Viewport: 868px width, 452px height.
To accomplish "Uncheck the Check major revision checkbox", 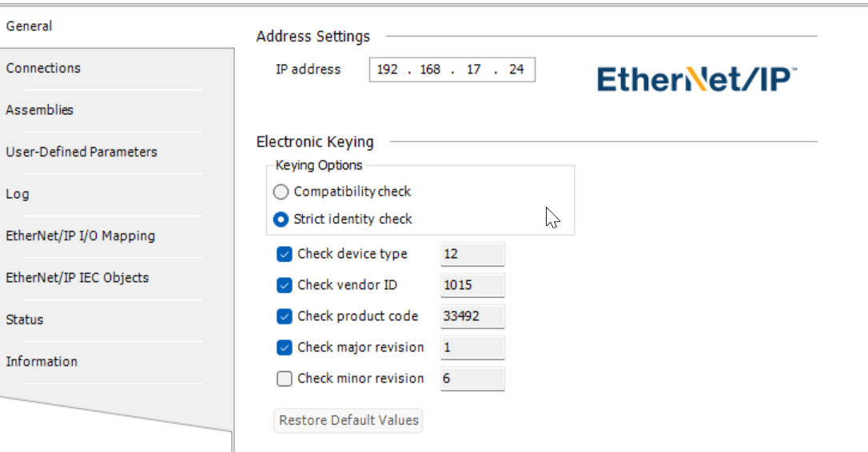I will pos(285,347).
